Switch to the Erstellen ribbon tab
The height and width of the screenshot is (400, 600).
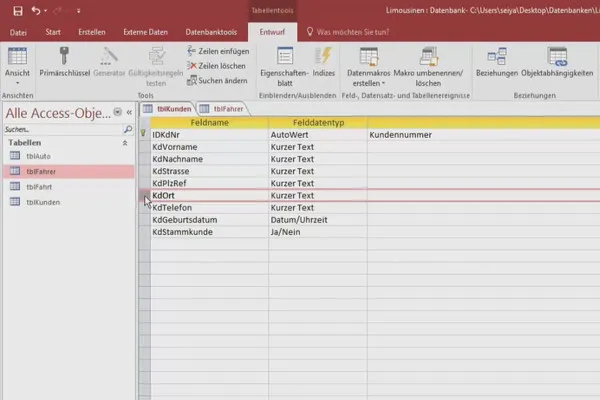(x=92, y=32)
